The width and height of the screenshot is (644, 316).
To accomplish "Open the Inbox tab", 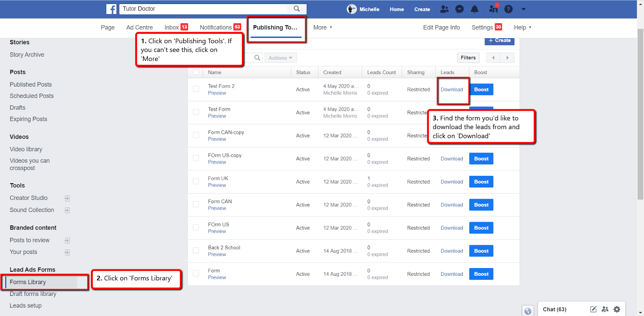I will (176, 27).
